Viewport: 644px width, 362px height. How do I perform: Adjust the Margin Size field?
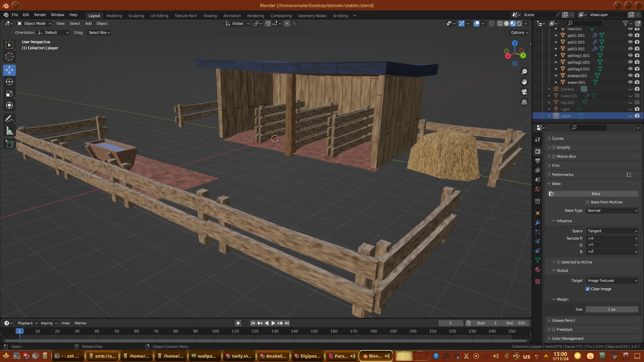611,309
